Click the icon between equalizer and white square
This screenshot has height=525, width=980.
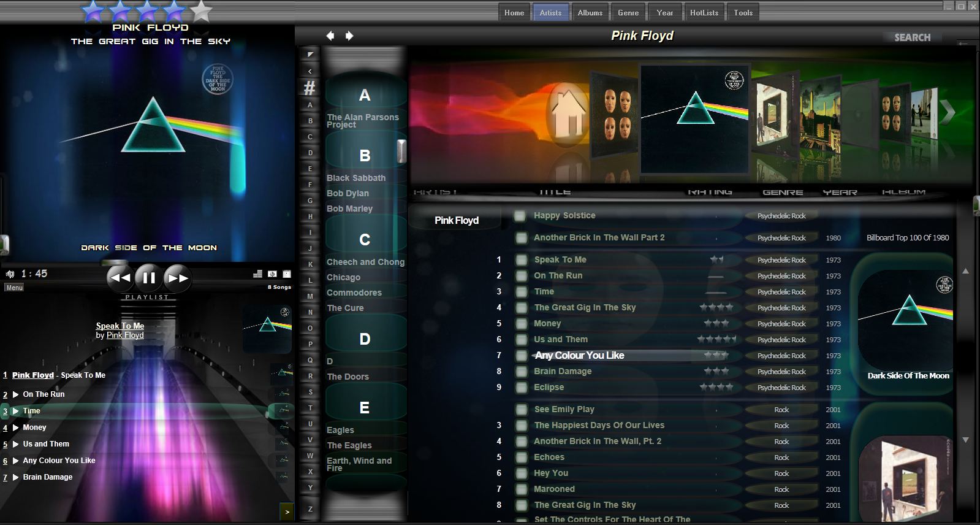click(272, 274)
